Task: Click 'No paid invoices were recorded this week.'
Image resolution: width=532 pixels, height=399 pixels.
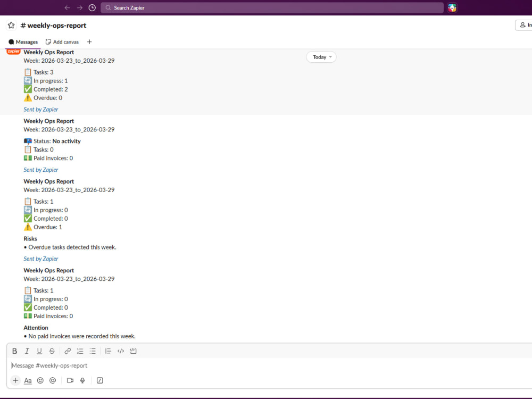Action: pyautogui.click(x=82, y=336)
